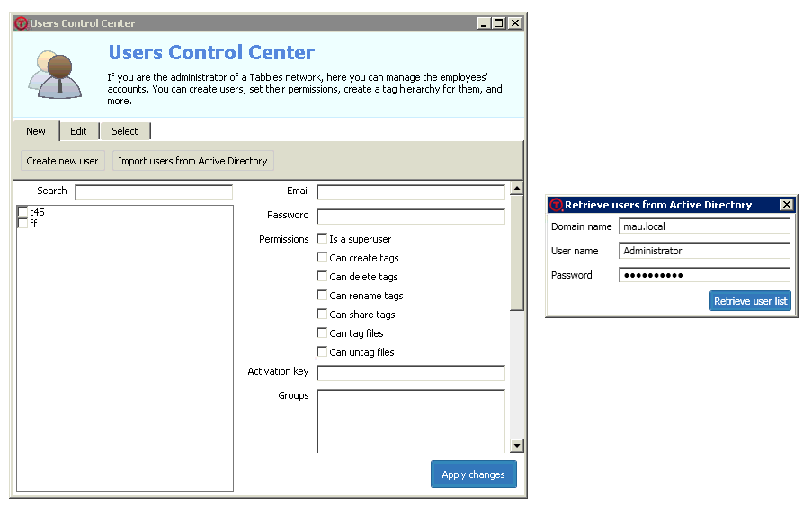This screenshot has height=514, width=812.
Task: Click Tabbles logo in Retrieve users dialog title
Action: [557, 205]
